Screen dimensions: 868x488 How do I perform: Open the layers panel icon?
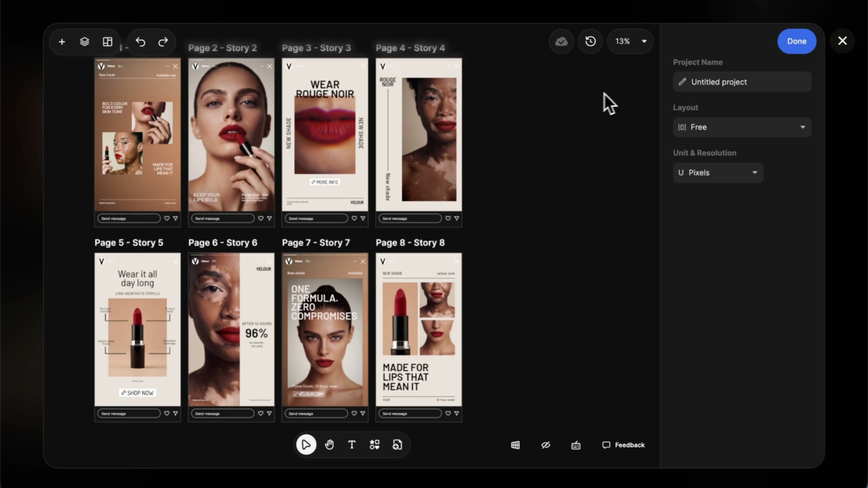pos(85,42)
